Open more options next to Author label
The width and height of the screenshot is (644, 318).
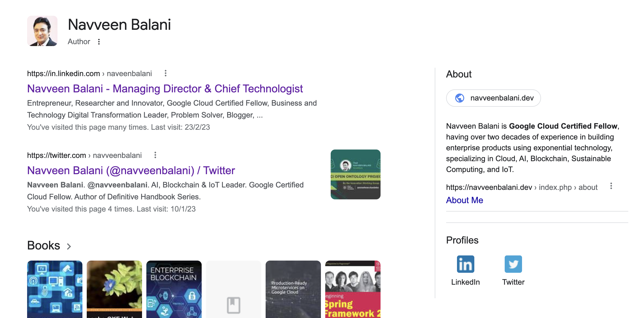[x=99, y=42]
